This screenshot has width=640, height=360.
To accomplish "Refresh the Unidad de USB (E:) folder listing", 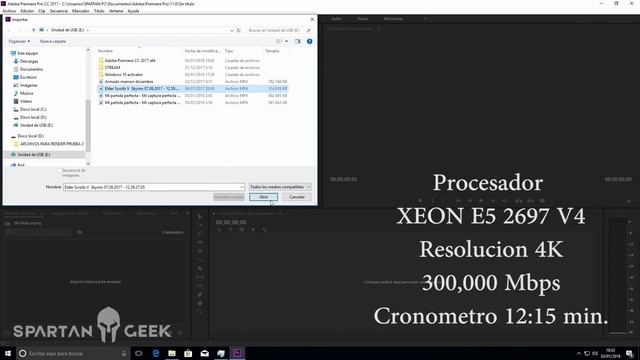I will tap(239, 30).
